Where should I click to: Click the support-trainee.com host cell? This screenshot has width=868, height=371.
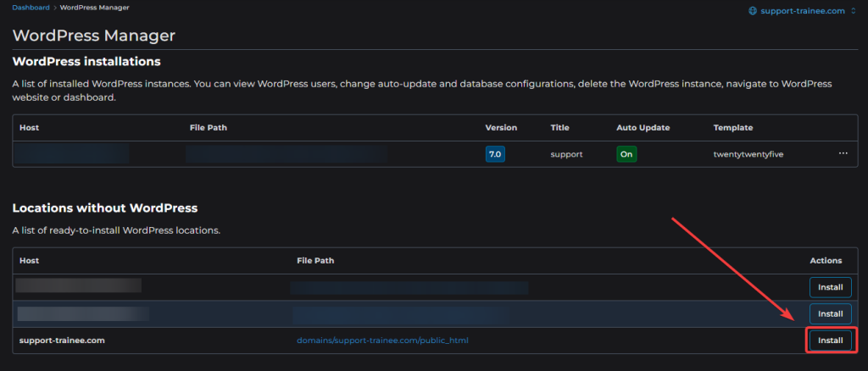(x=62, y=340)
